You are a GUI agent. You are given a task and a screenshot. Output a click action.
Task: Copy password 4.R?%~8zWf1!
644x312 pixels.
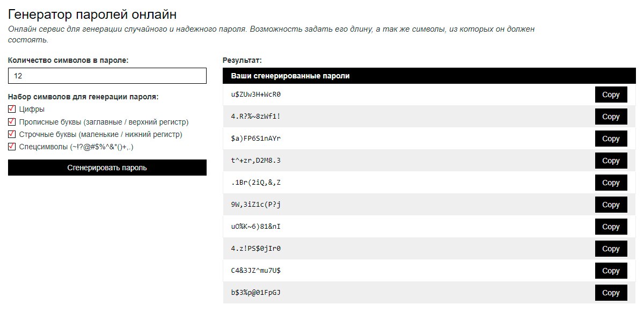pyautogui.click(x=611, y=117)
